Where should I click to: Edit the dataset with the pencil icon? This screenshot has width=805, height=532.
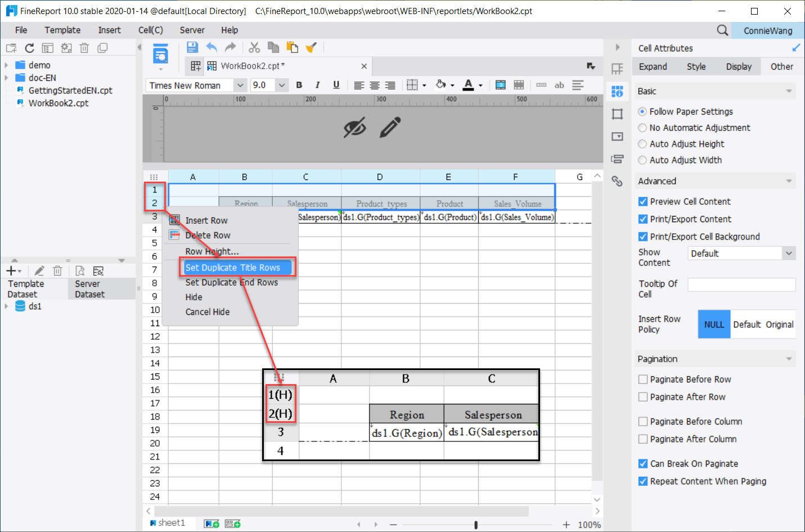(x=39, y=271)
